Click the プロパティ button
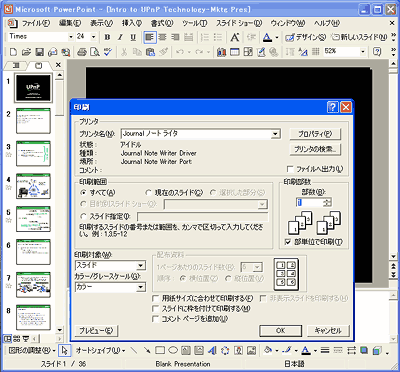 point(315,134)
